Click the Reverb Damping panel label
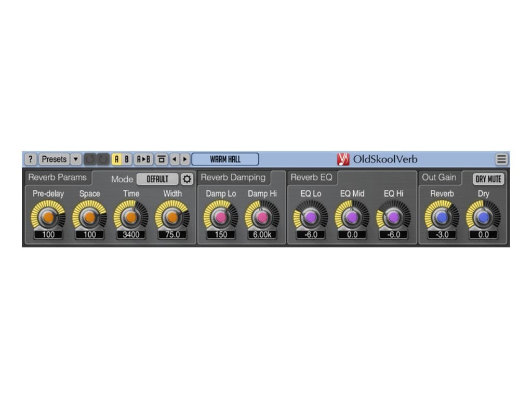 pos(233,177)
